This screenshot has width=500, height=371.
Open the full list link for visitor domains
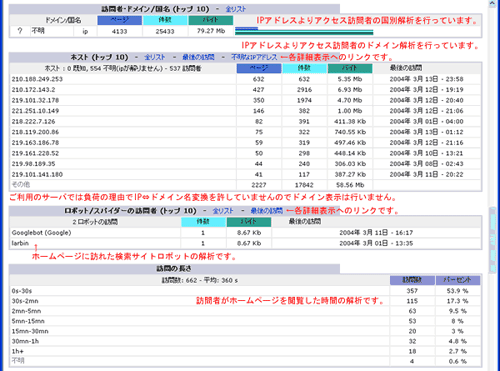[236, 9]
